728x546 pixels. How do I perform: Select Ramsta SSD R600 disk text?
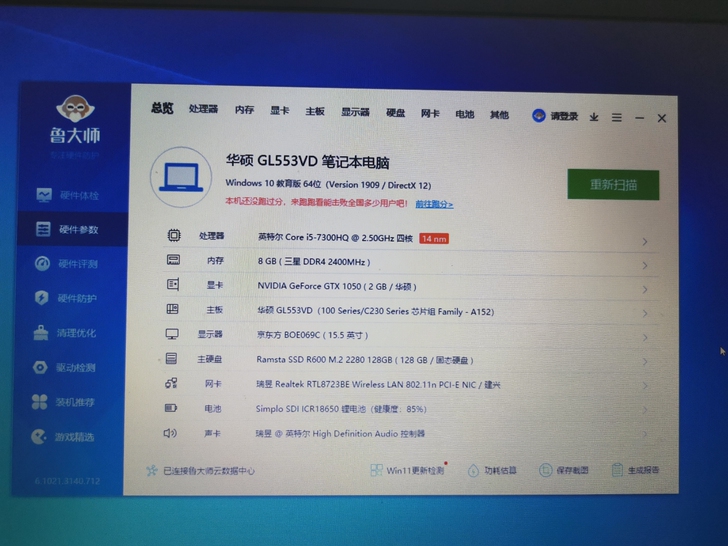365,360
